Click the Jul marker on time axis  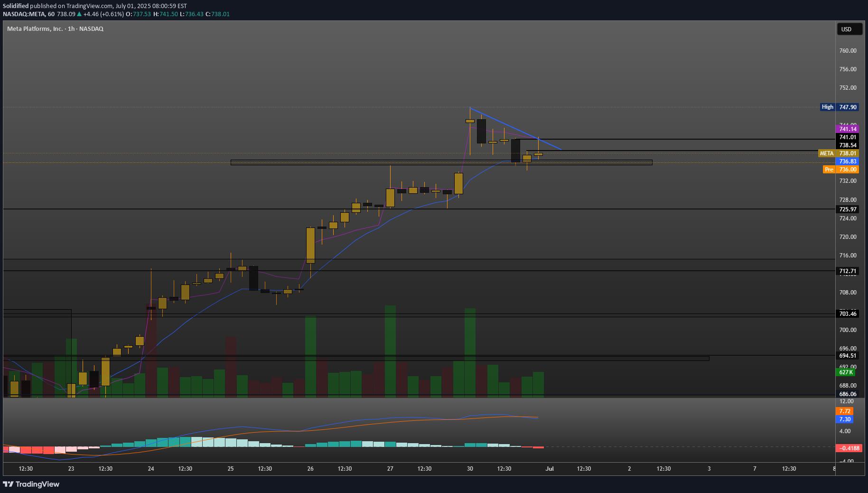click(550, 469)
